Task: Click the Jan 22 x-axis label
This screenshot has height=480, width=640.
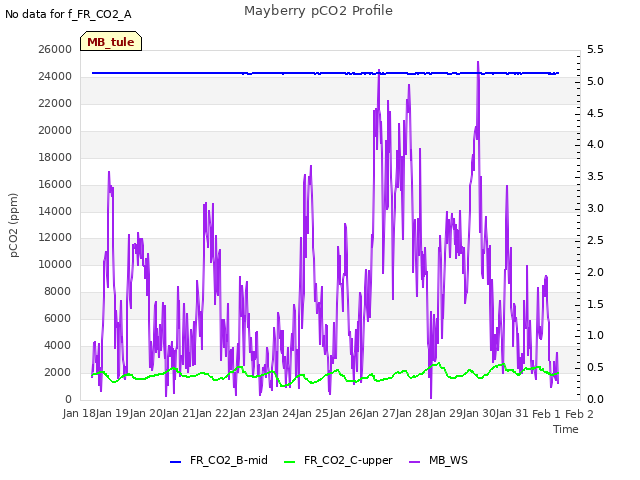Action: [213, 414]
